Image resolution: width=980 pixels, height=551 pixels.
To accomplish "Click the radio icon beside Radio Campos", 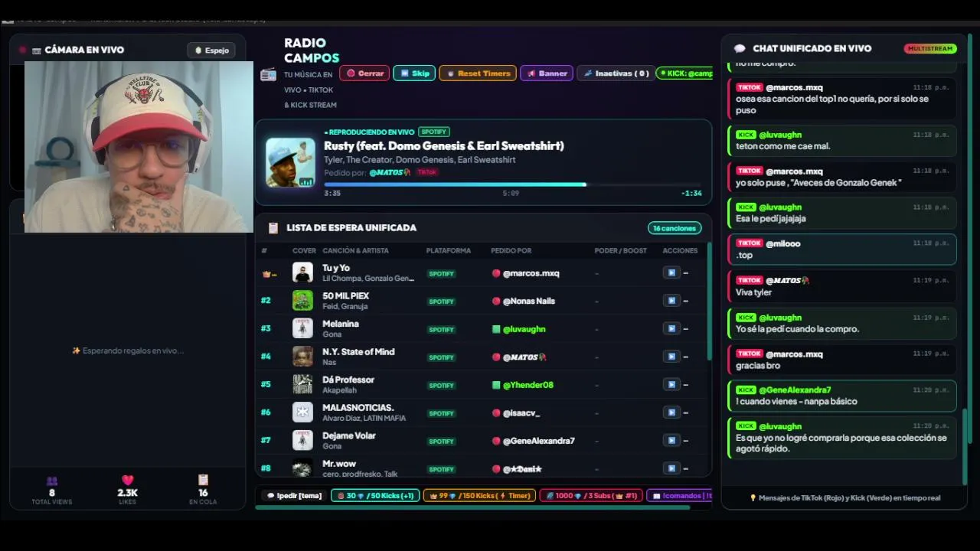I will (268, 74).
